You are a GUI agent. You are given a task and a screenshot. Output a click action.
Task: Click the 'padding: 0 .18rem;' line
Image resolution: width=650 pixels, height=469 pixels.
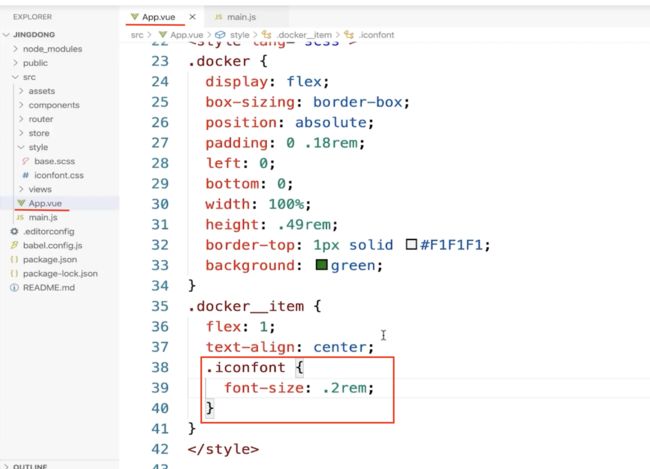(x=285, y=143)
